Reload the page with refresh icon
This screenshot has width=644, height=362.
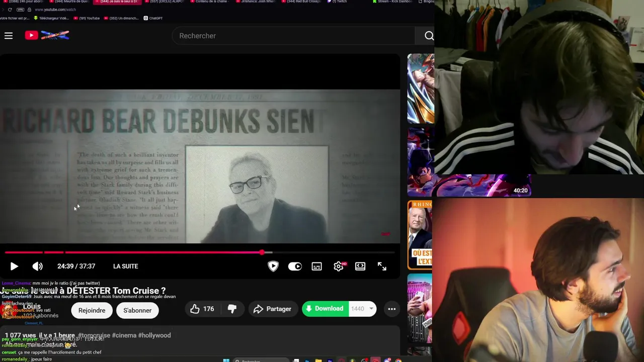(x=10, y=10)
